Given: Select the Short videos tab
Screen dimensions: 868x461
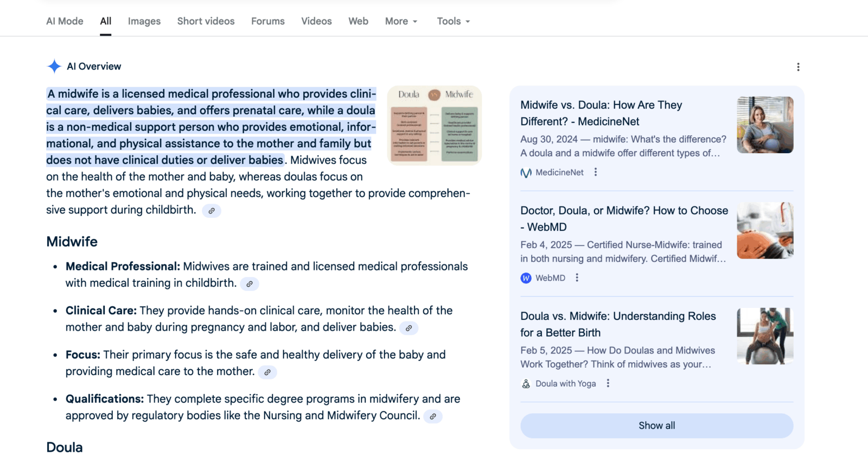Looking at the screenshot, I should pos(206,21).
